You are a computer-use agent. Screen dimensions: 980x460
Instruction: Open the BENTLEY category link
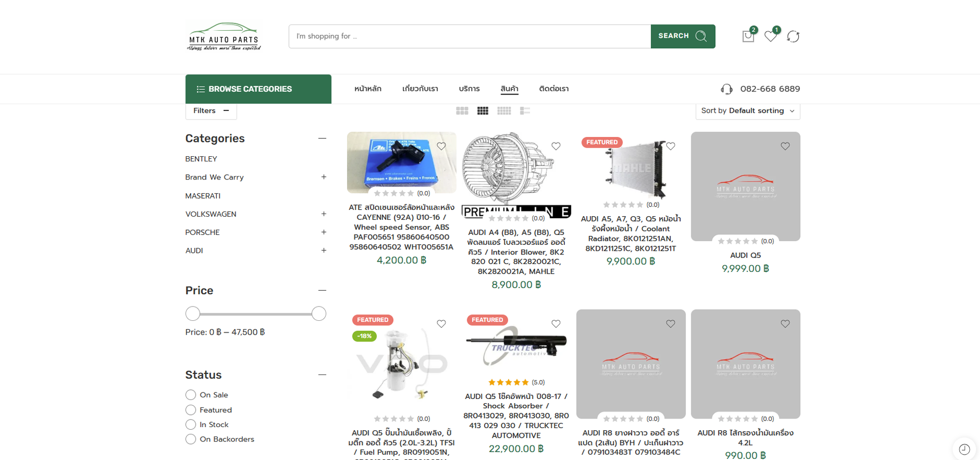coord(201,159)
